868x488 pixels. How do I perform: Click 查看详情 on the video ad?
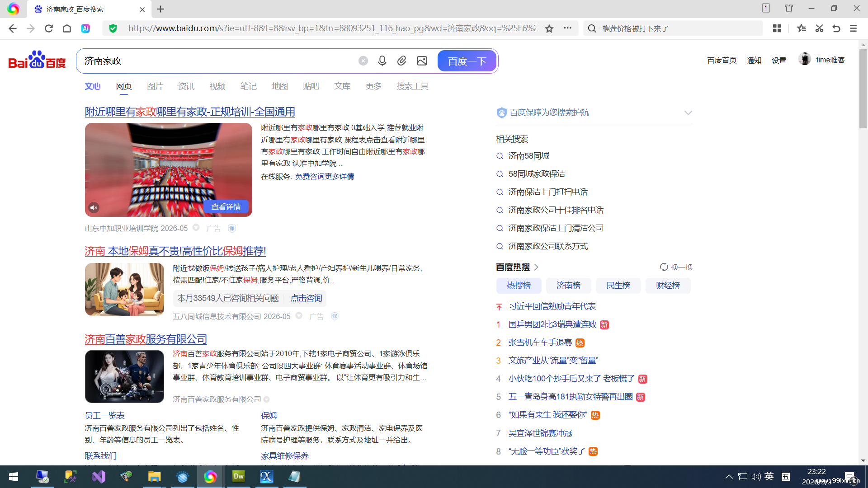tap(226, 206)
